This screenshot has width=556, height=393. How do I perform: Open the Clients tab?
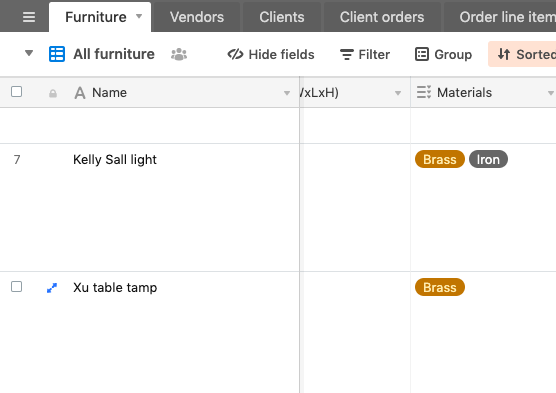[x=282, y=17]
